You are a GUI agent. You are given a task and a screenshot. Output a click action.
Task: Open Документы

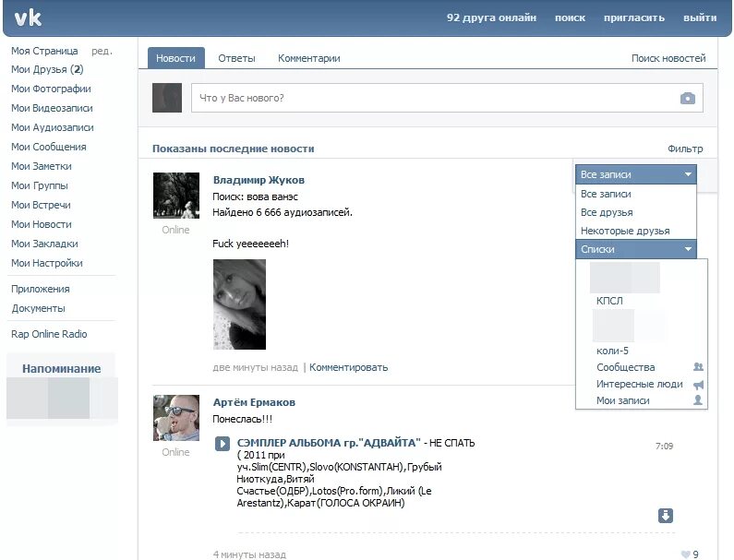pos(39,309)
